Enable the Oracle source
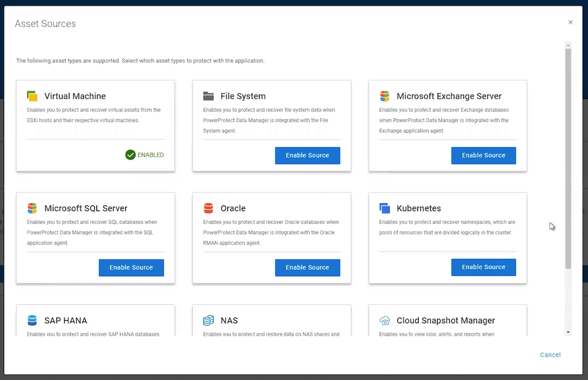Screen dimensions: 588x380 [x=308, y=267]
